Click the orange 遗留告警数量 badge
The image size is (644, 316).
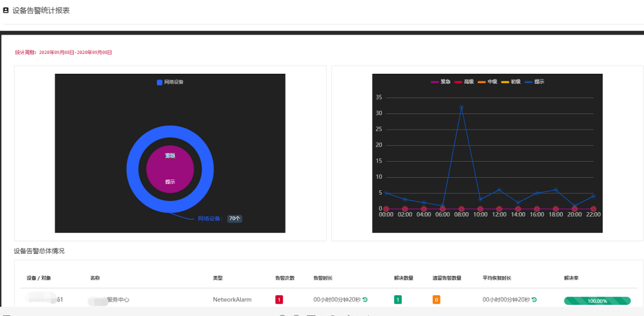tap(436, 300)
